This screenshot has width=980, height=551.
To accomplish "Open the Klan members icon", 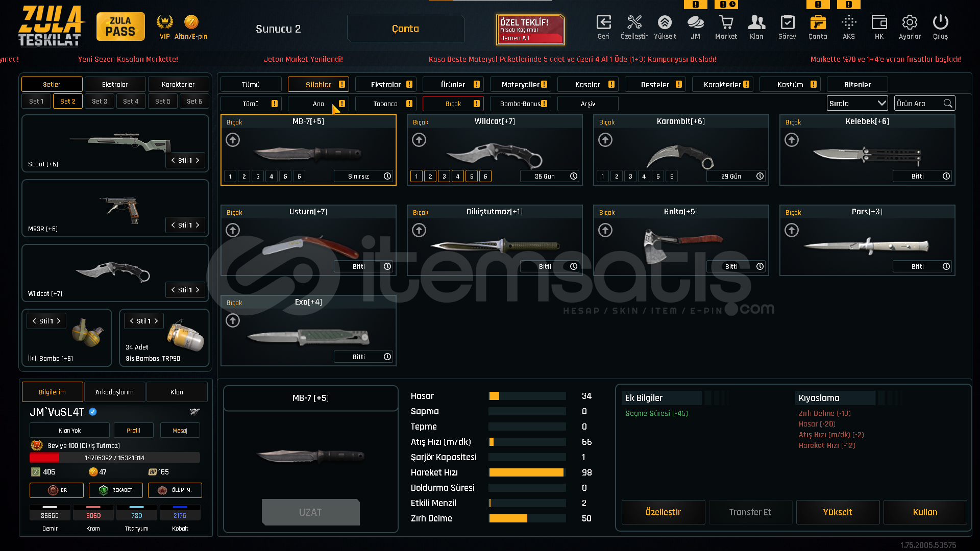I will coord(756,22).
